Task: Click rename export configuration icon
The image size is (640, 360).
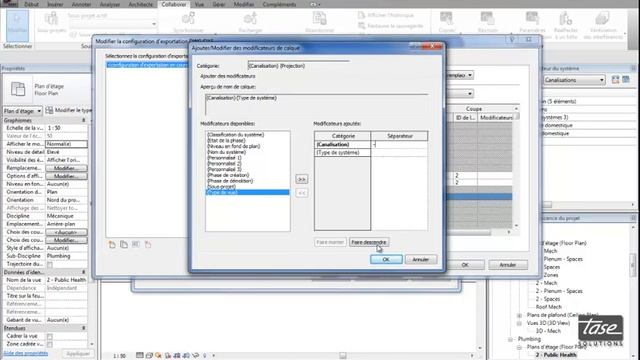Action: click(136, 244)
